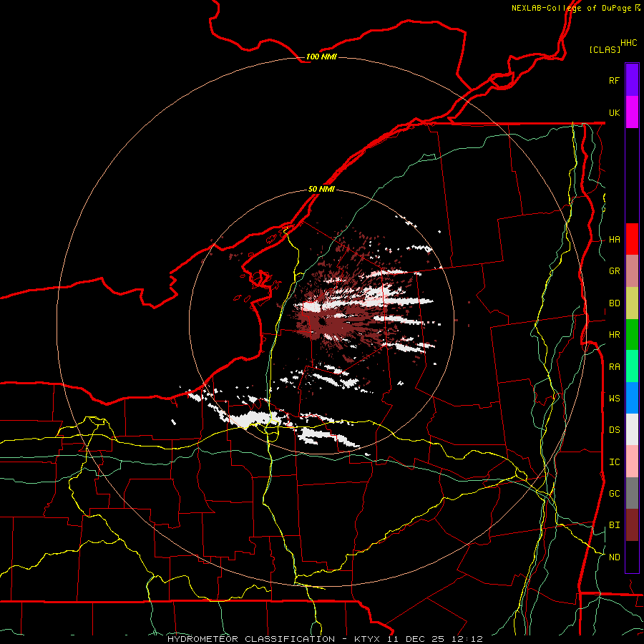Image resolution: width=644 pixels, height=644 pixels.
Task: Click the ND legend label
Action: (614, 557)
